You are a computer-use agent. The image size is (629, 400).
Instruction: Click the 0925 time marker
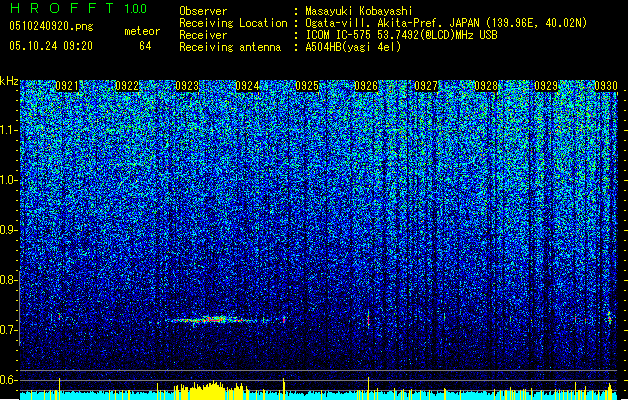(x=307, y=86)
